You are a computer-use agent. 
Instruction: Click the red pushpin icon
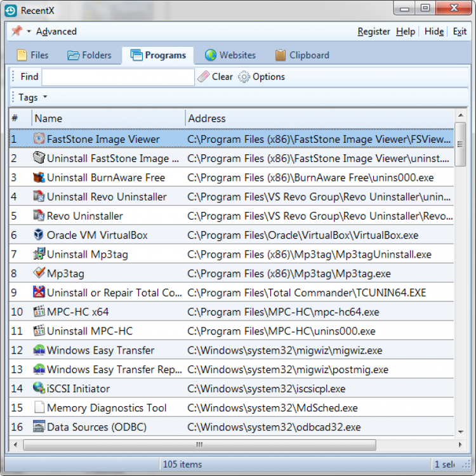(x=17, y=31)
